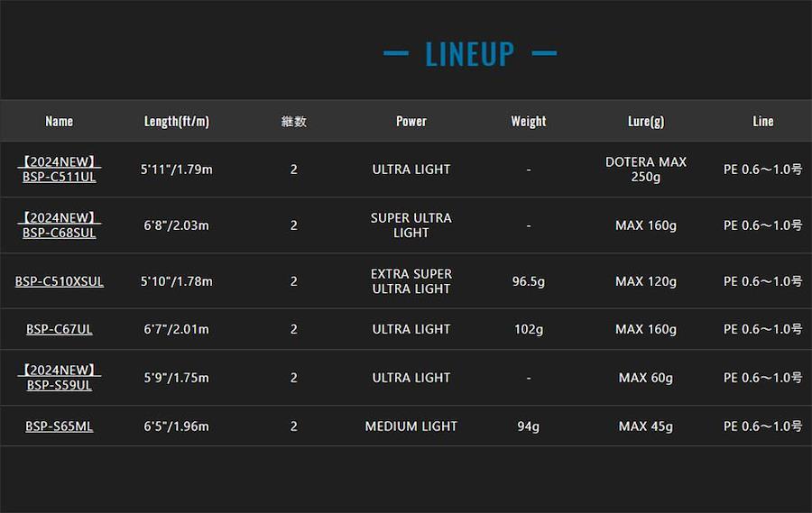Click the Weight column header

click(528, 121)
